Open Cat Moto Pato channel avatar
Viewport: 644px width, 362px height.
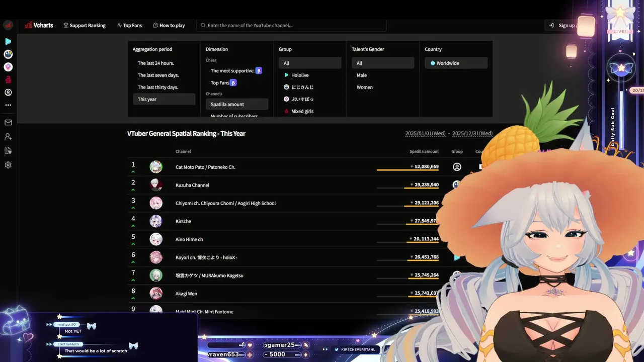coord(156,167)
